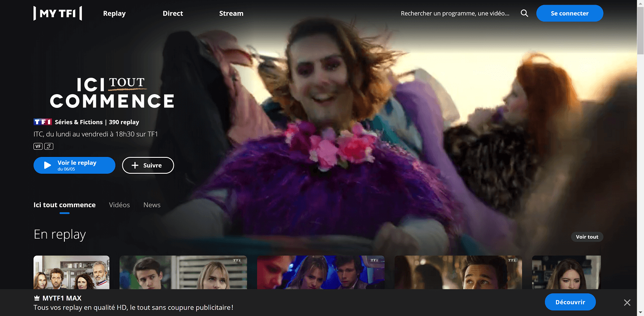Screen dimensions: 644x316
Task: Follow the show with Suivre button
Action: tap(148, 165)
